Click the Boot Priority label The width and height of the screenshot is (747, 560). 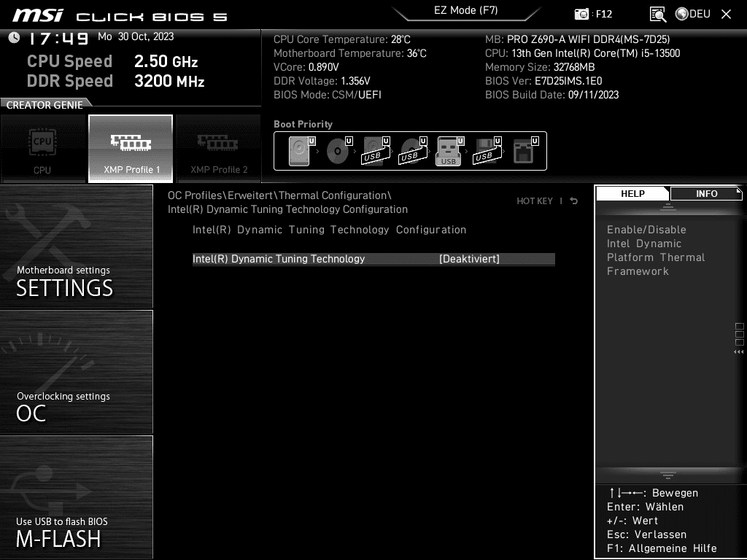(x=303, y=124)
